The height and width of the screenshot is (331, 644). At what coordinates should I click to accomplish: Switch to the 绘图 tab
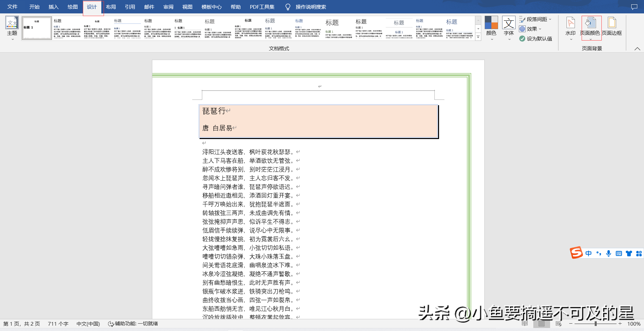point(72,7)
